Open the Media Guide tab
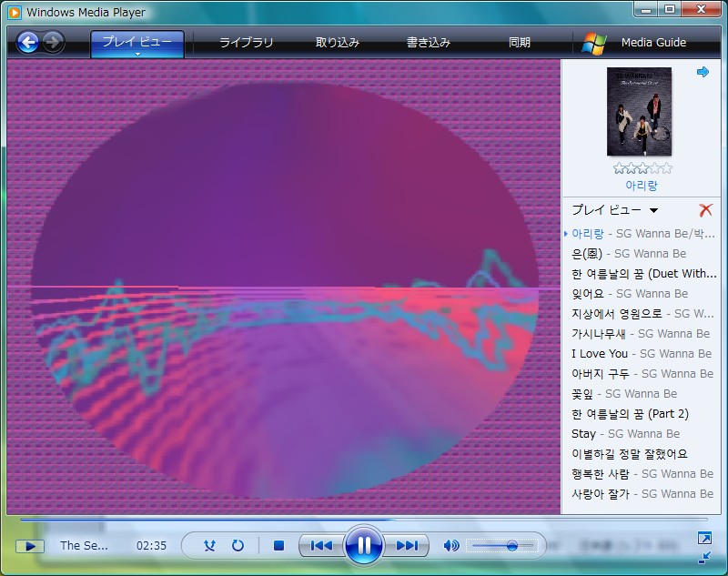The image size is (728, 576). [653, 42]
